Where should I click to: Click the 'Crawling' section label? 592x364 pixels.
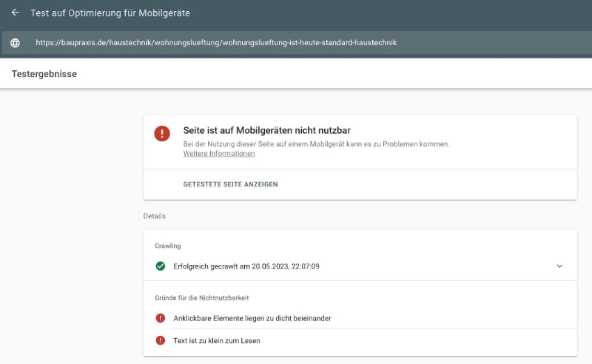168,246
